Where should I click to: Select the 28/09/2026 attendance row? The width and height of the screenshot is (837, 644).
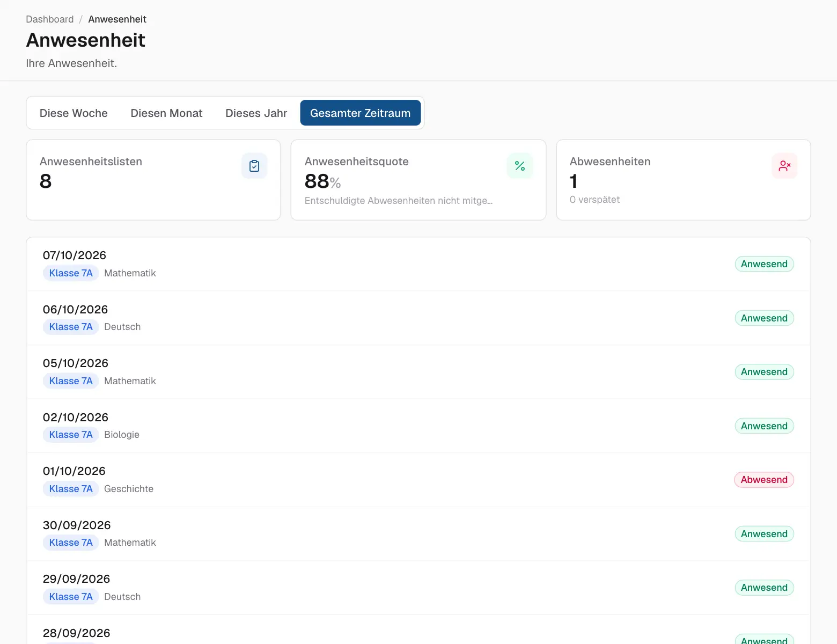418,630
